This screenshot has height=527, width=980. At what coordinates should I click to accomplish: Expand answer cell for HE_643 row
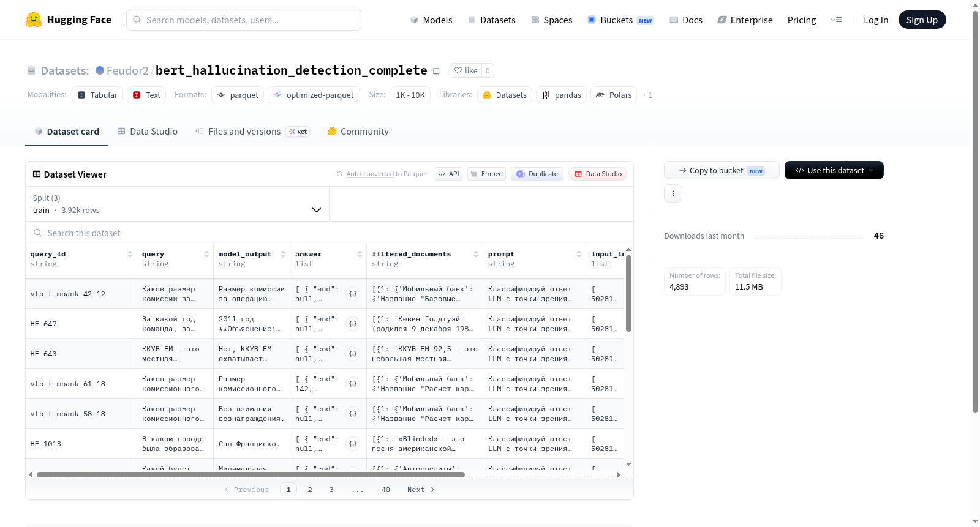point(353,354)
